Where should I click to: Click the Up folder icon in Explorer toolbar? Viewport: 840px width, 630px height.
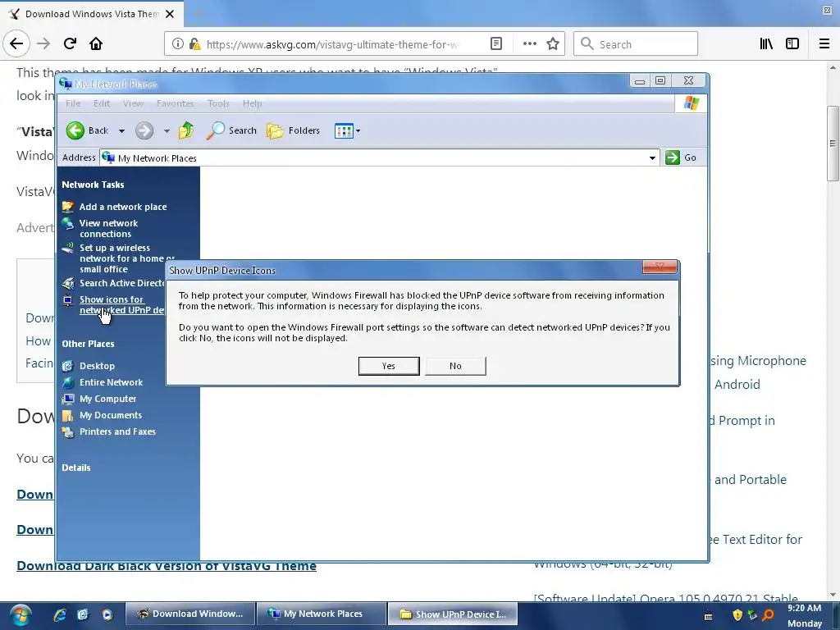point(186,130)
